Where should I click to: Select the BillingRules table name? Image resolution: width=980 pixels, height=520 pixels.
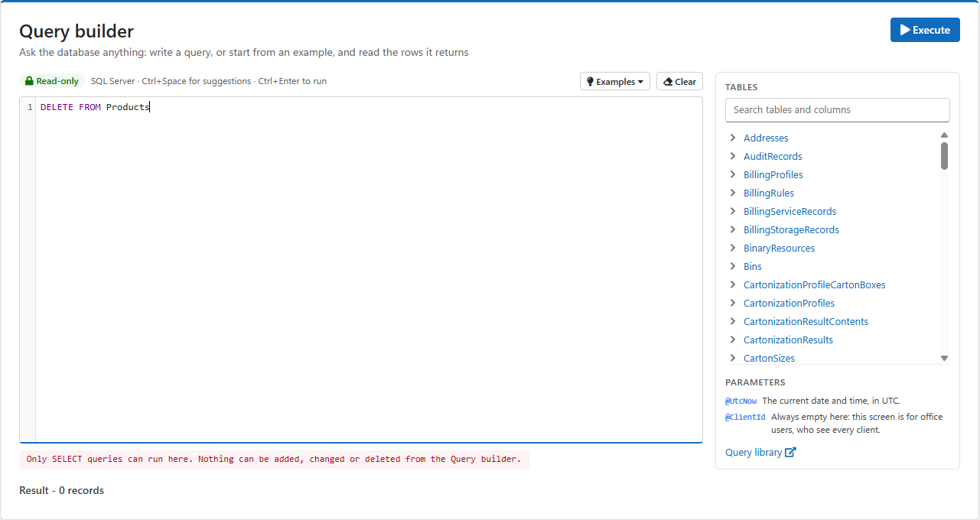tap(769, 193)
